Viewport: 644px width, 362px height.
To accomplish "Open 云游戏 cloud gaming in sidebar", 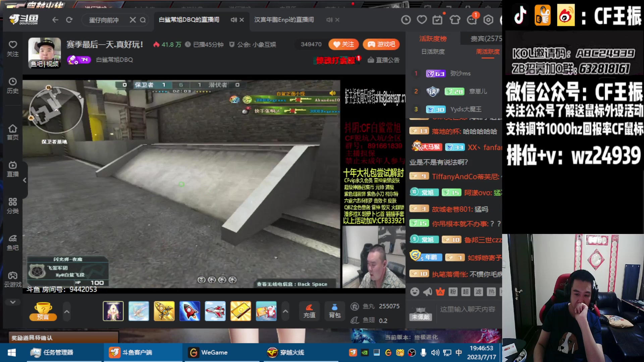I will pos(13,280).
